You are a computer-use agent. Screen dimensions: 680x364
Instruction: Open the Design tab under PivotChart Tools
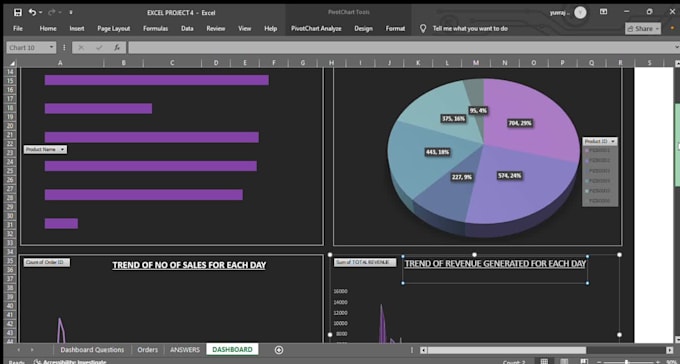(363, 29)
